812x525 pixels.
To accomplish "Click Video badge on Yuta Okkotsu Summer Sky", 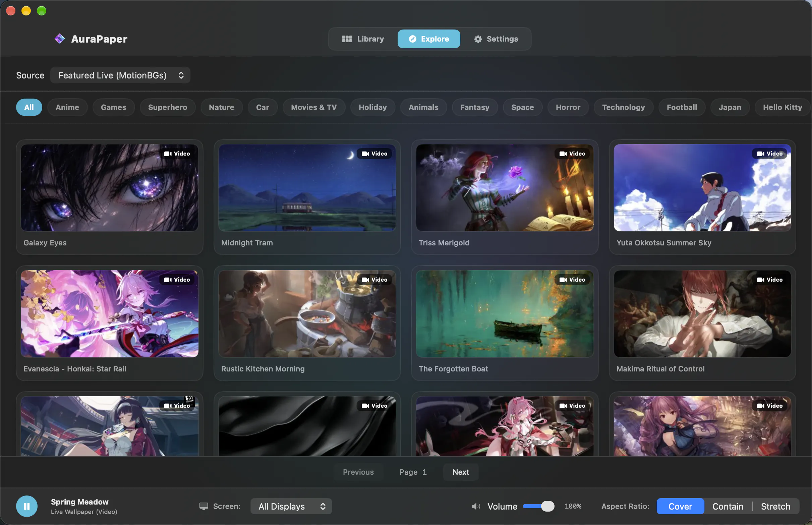I will 769,154.
